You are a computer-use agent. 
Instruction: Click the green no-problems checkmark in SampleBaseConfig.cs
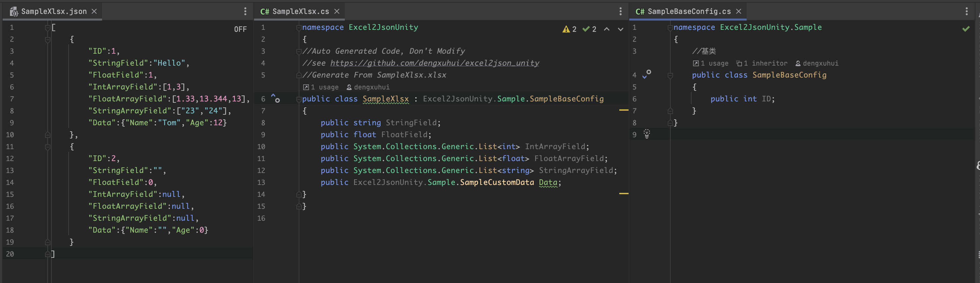click(966, 29)
